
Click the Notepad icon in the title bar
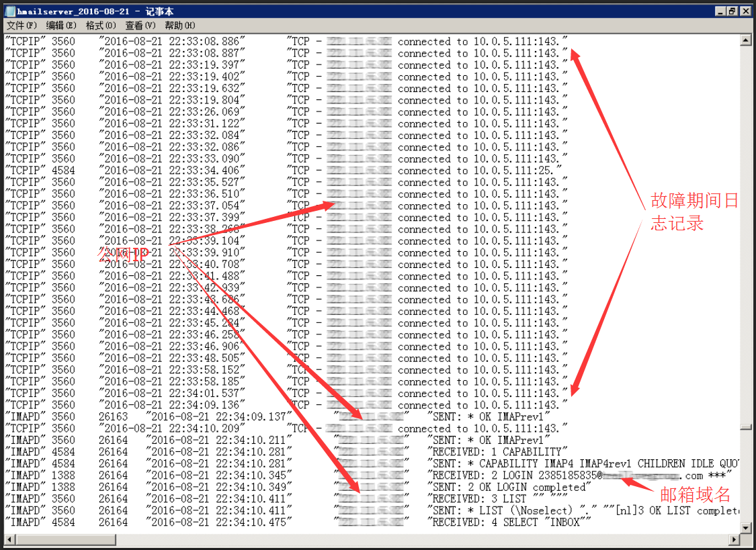[9, 11]
